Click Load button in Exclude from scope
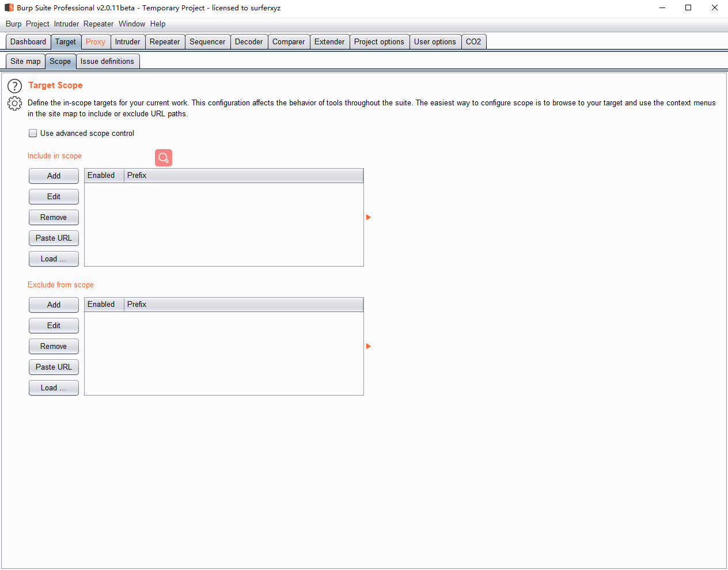This screenshot has width=728, height=570. point(54,387)
